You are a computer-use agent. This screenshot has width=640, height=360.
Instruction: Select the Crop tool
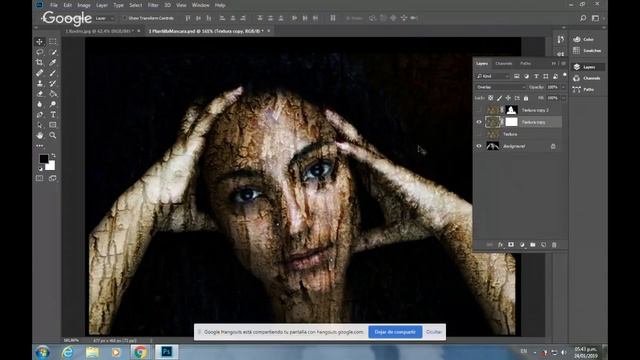pyautogui.click(x=40, y=62)
